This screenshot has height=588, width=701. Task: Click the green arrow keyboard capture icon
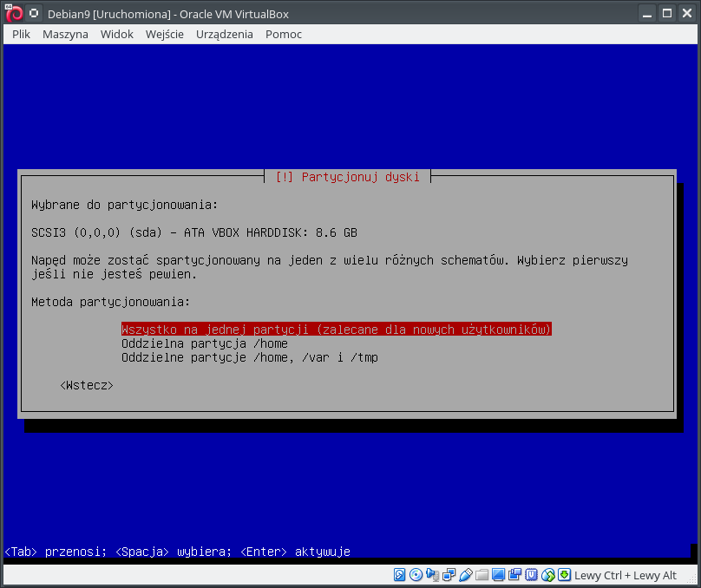pyautogui.click(x=564, y=575)
